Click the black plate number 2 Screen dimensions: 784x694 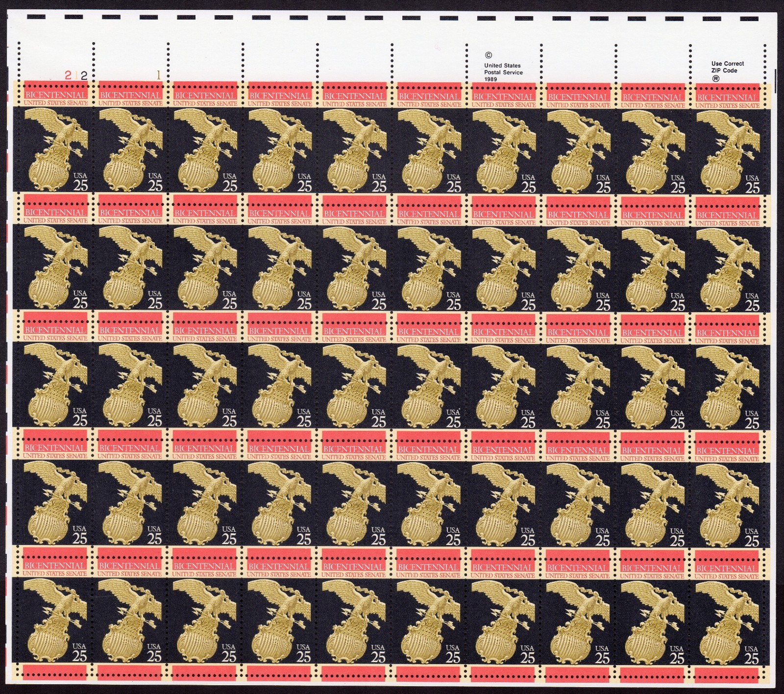pyautogui.click(x=84, y=75)
